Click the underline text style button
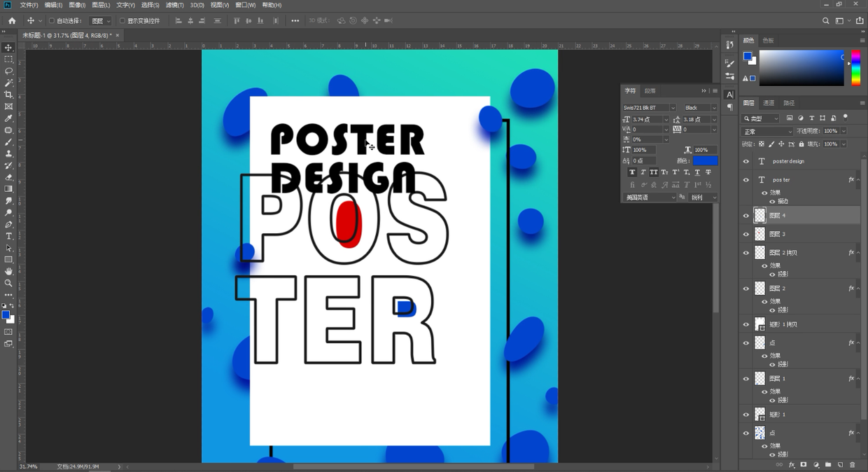The height and width of the screenshot is (472, 868). (697, 172)
